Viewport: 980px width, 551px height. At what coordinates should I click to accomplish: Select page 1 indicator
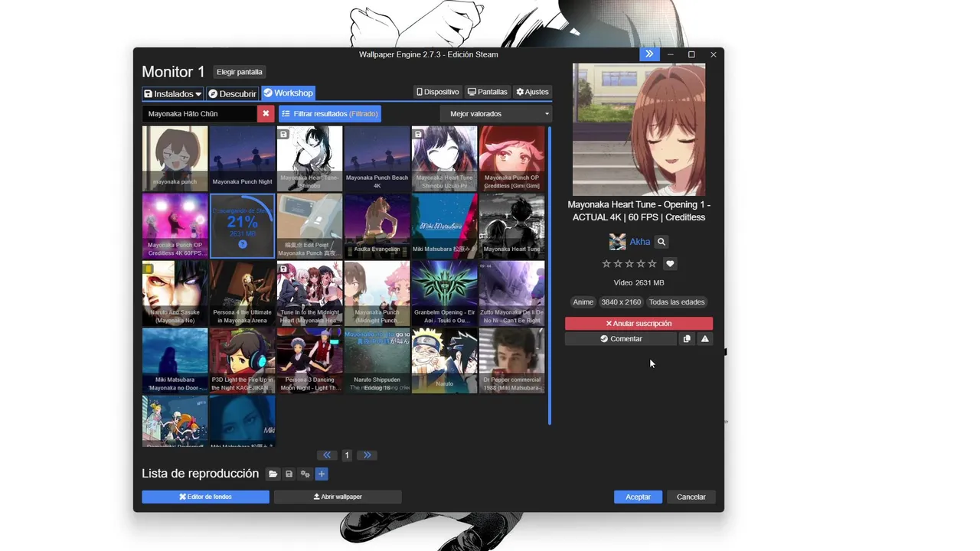347,455
